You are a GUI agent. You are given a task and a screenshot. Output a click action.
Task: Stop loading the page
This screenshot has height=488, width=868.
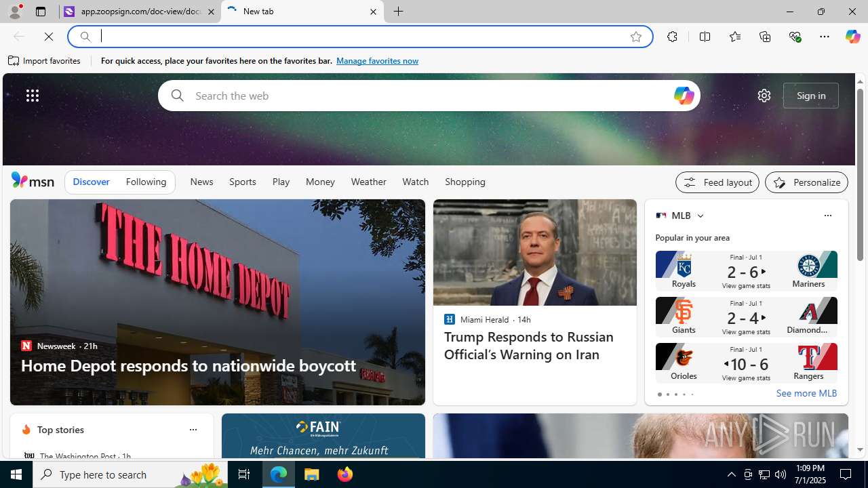tap(49, 37)
